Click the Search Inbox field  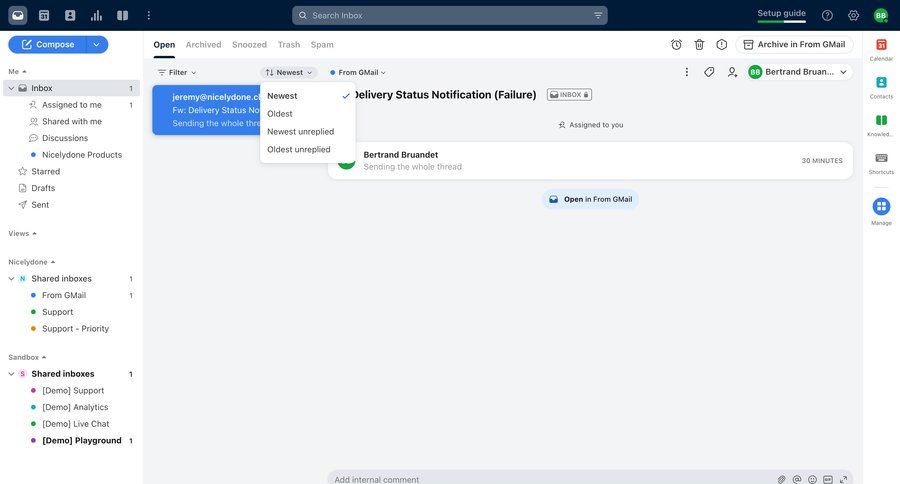pos(449,16)
